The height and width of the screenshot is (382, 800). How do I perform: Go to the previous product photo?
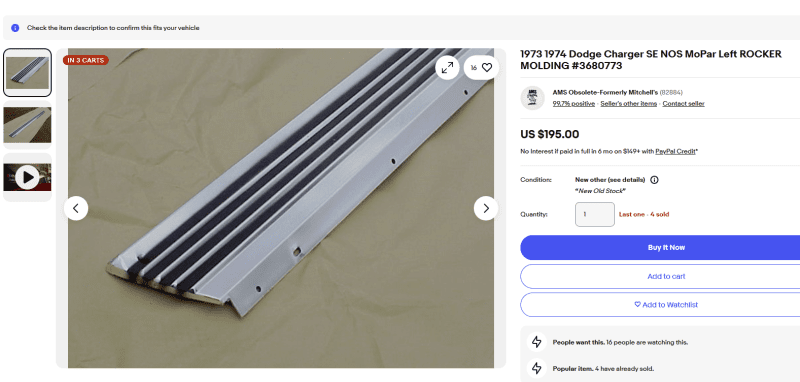pyautogui.click(x=76, y=208)
